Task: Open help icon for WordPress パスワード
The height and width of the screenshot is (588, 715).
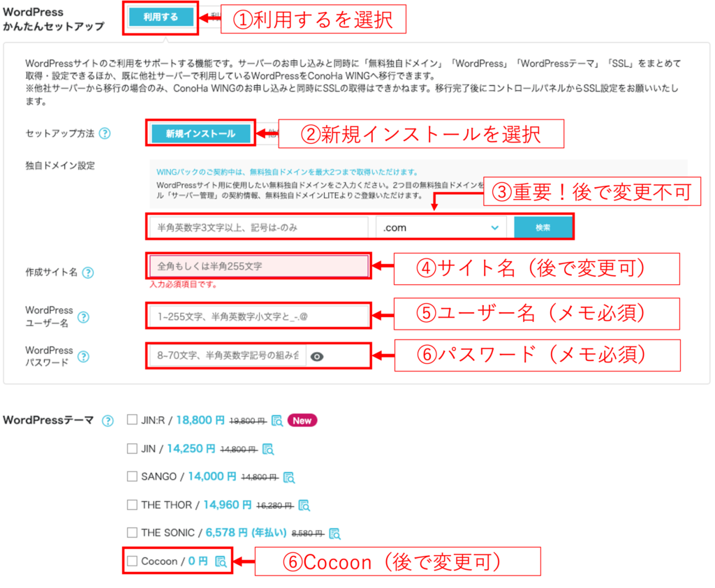Action: (84, 357)
